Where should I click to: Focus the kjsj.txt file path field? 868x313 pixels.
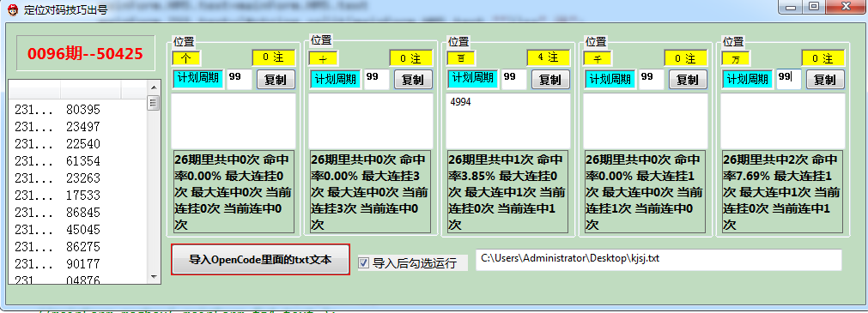click(659, 259)
